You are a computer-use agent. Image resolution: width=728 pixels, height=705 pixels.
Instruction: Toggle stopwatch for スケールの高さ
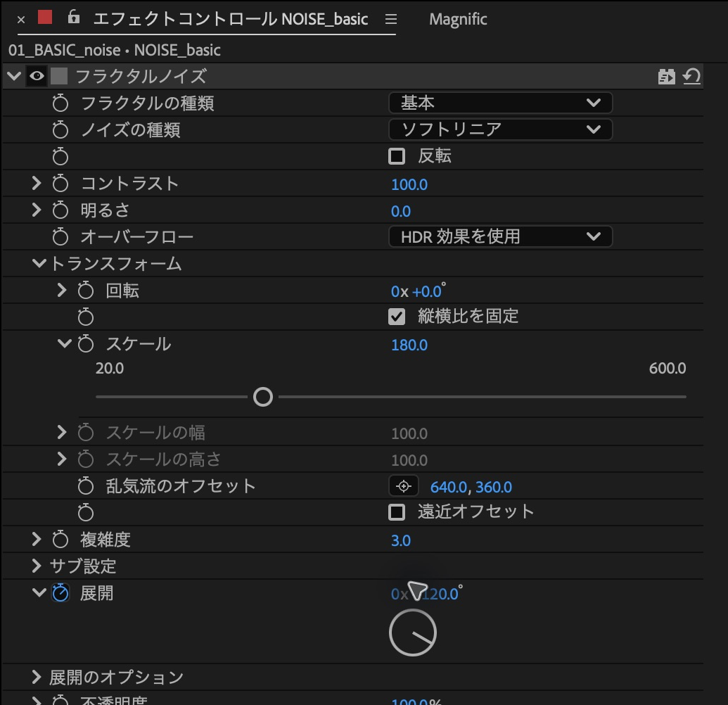[85, 459]
